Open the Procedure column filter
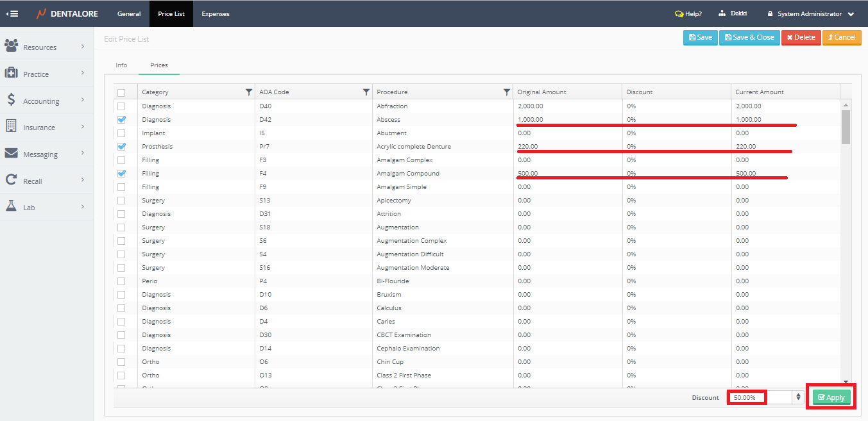 point(507,92)
